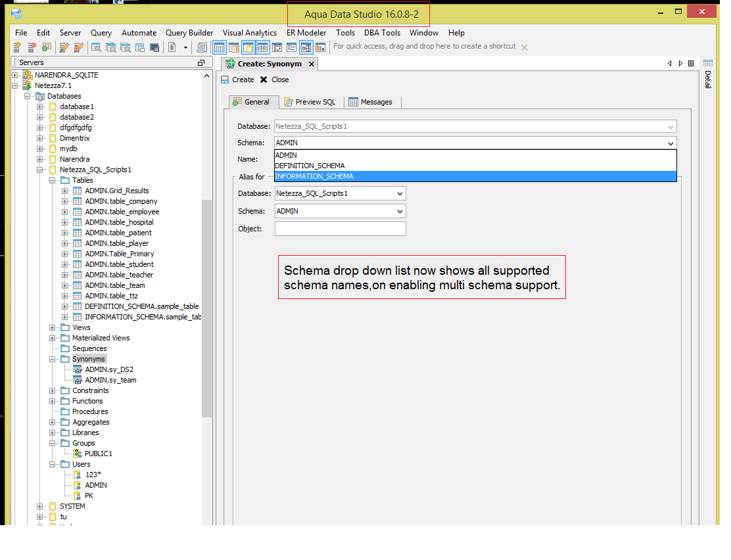This screenshot has width=731, height=560.
Task: Click the table with green circle toolbar icon
Action: 46,47
